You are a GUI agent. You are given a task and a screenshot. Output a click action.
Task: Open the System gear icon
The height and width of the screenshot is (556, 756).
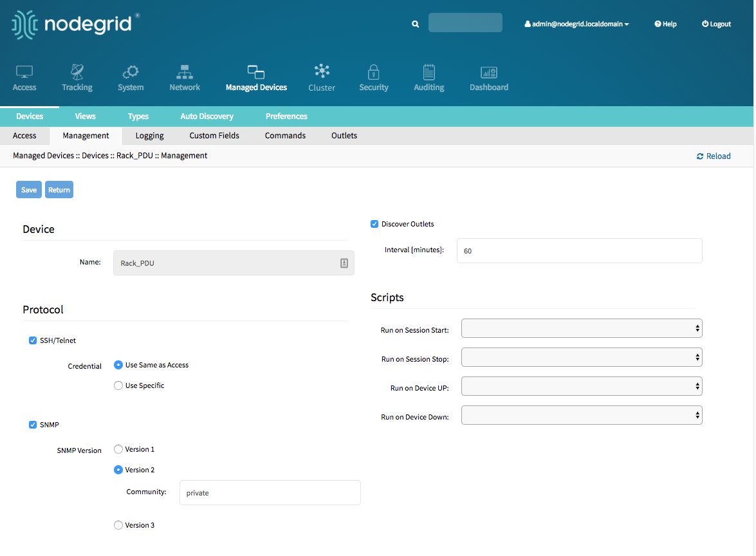[131, 72]
